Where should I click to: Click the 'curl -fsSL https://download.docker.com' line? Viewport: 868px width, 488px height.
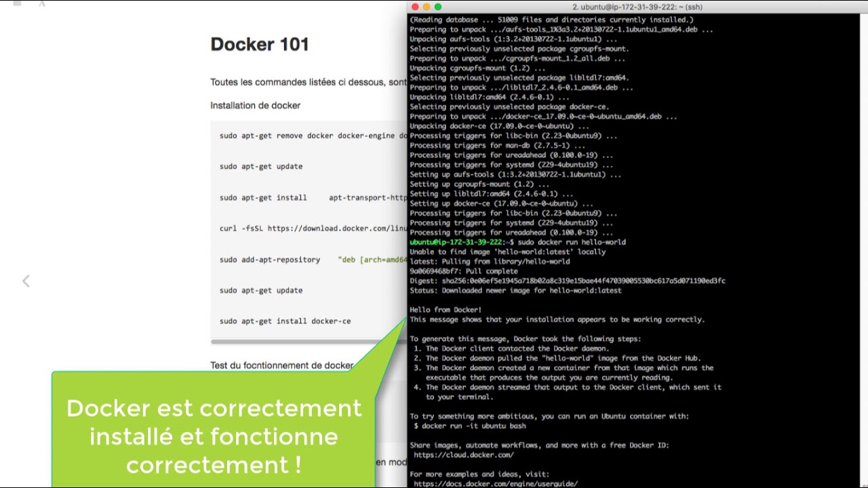click(313, 228)
